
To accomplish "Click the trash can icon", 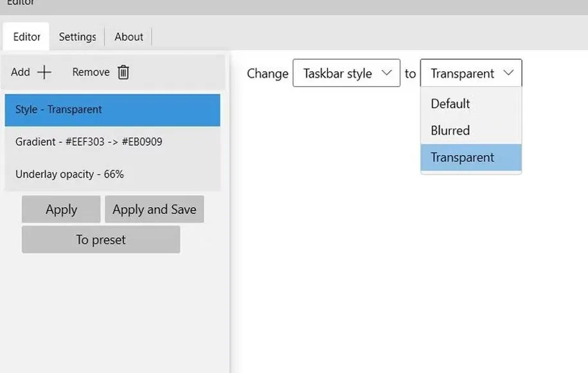I will pyautogui.click(x=123, y=72).
